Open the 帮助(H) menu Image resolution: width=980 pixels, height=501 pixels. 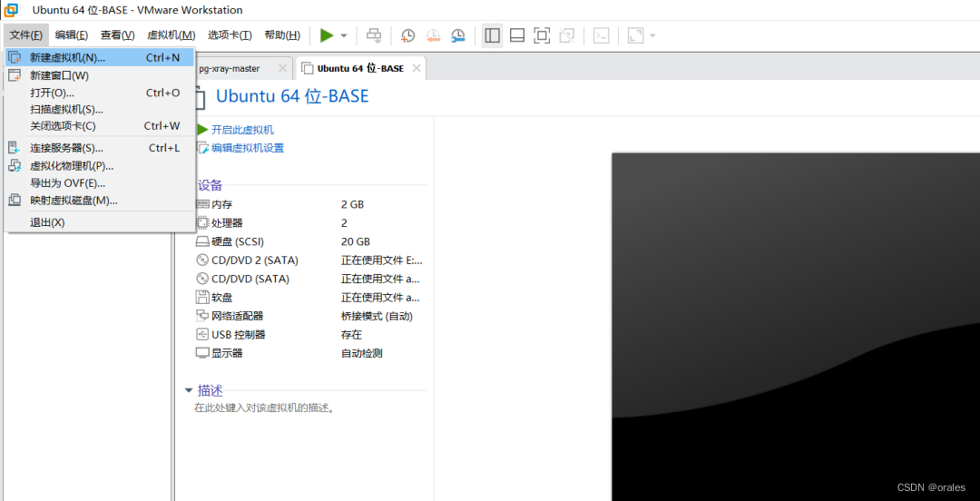(282, 35)
